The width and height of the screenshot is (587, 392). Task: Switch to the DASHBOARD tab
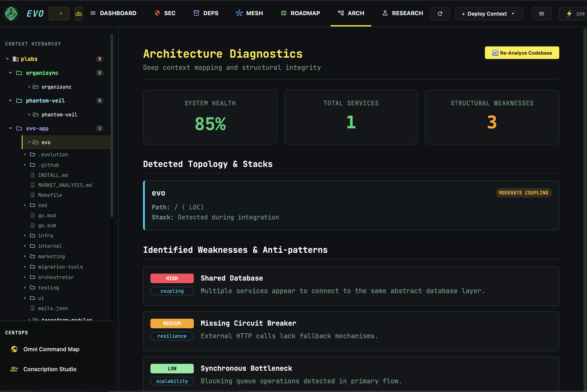(113, 13)
